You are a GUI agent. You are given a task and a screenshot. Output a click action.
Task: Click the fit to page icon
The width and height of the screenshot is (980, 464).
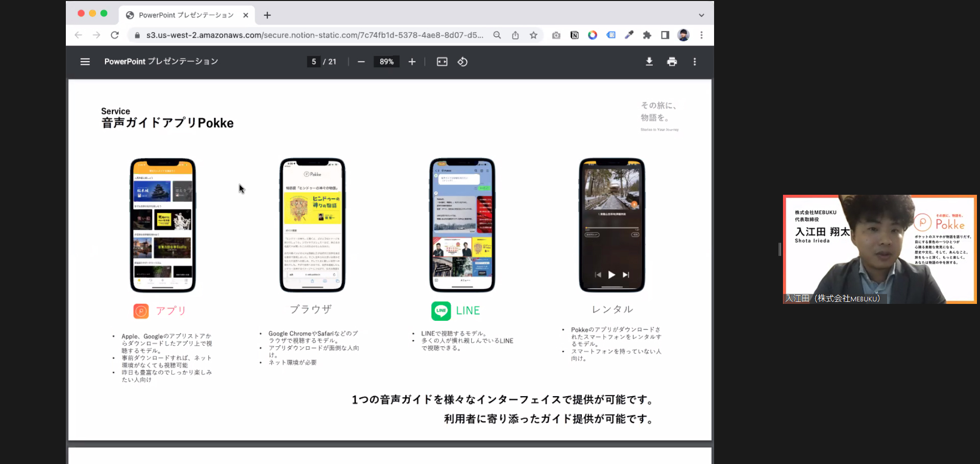[x=442, y=62]
